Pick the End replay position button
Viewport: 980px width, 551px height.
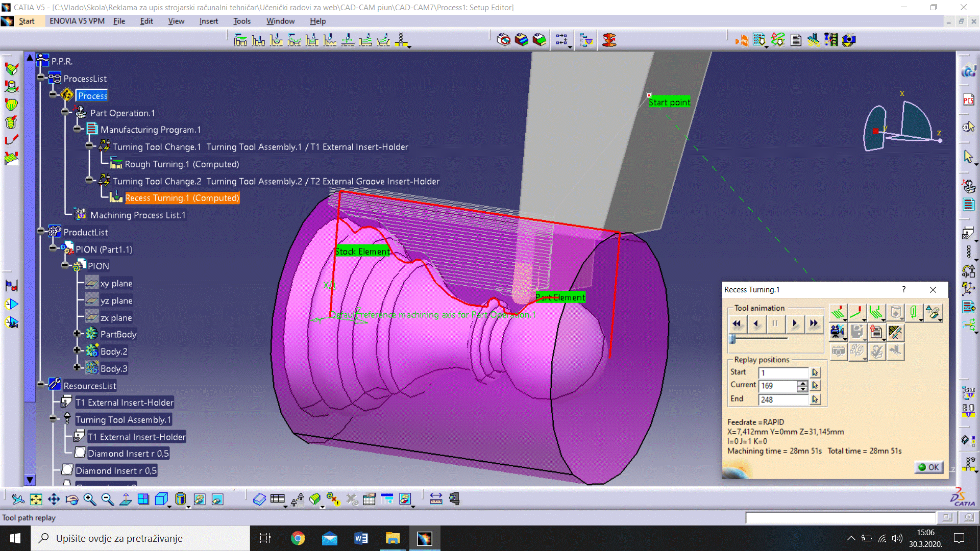(x=815, y=399)
